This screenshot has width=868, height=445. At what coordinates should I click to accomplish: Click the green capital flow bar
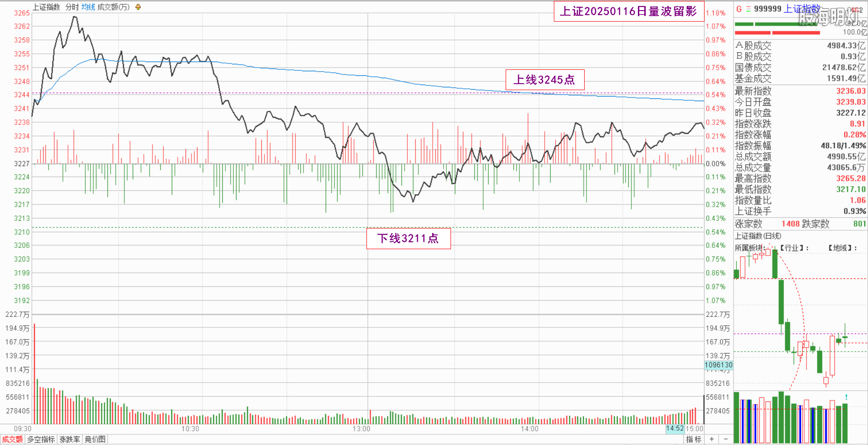click(x=777, y=24)
